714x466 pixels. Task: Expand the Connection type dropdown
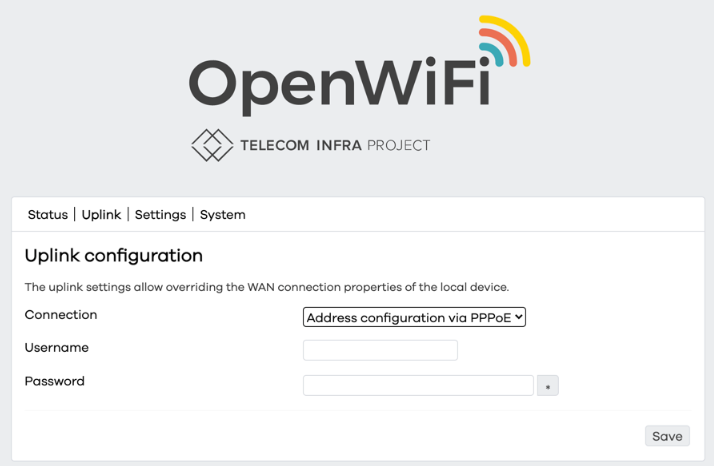coord(414,318)
